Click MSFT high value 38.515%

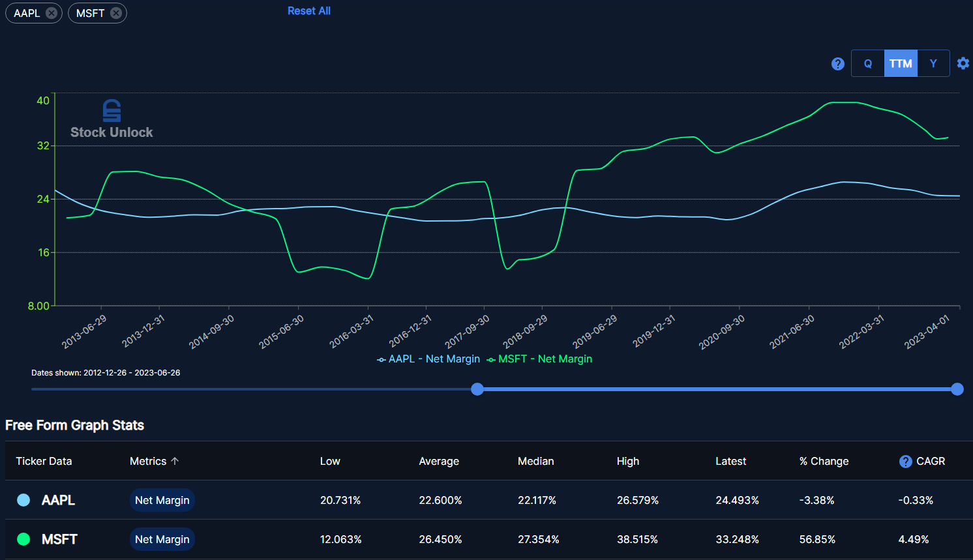click(x=637, y=539)
